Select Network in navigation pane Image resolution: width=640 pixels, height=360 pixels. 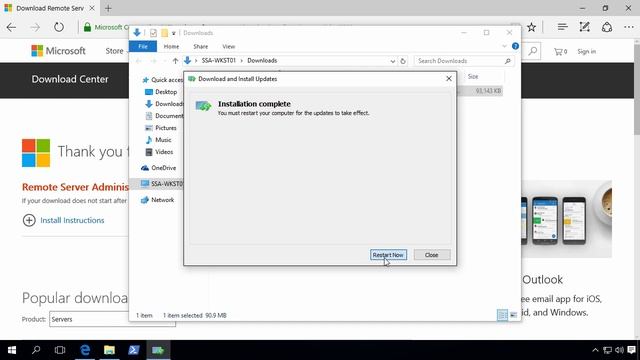point(157,200)
